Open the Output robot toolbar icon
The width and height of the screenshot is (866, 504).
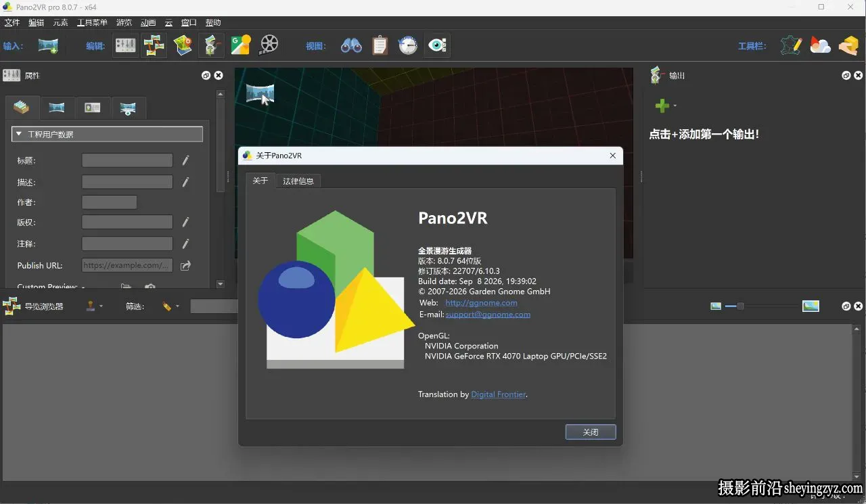(x=212, y=45)
